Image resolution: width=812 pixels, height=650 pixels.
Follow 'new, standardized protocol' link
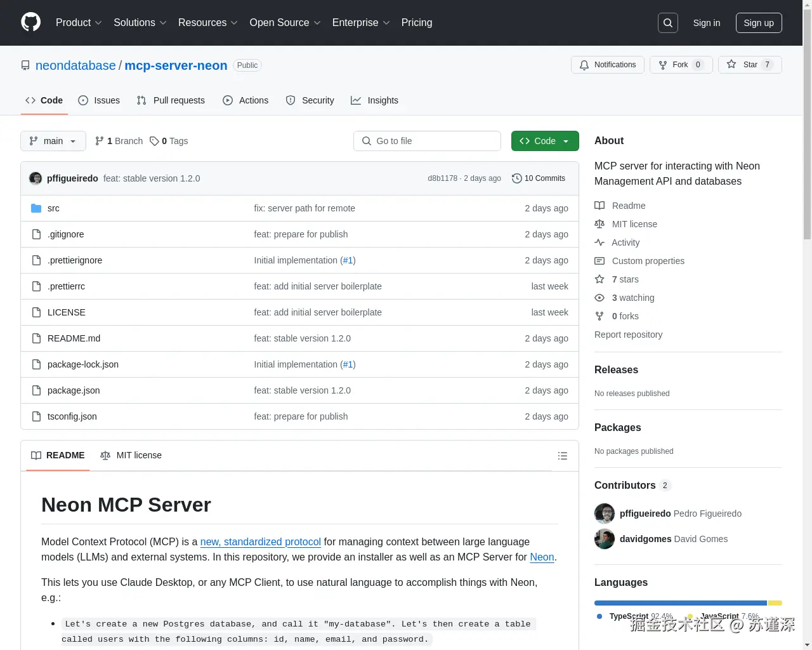pyautogui.click(x=261, y=541)
